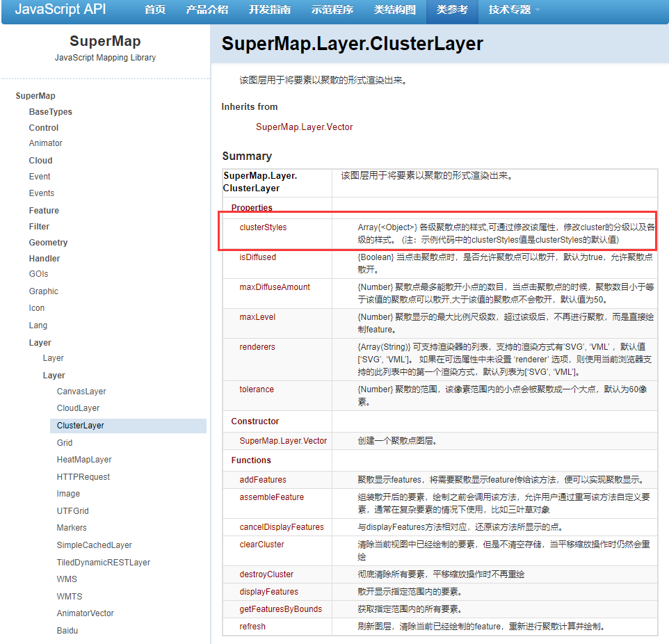Jump to the Properties section link
This screenshot has height=644, width=669.
pyautogui.click(x=252, y=207)
